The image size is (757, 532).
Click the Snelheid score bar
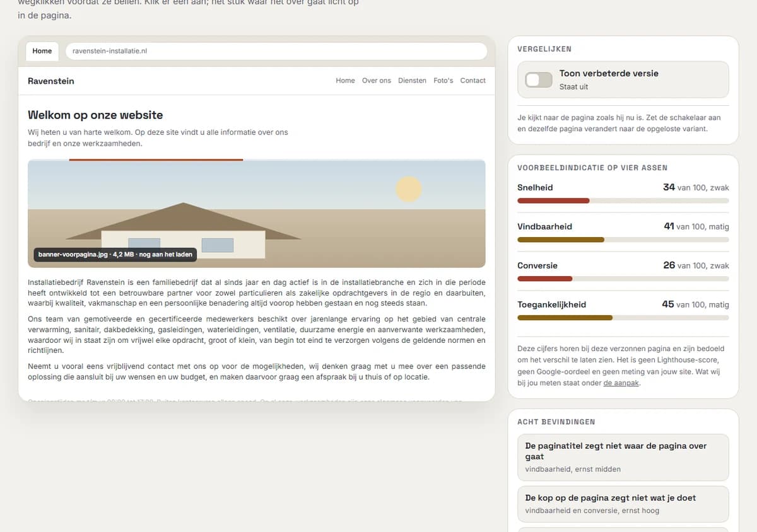[623, 200]
